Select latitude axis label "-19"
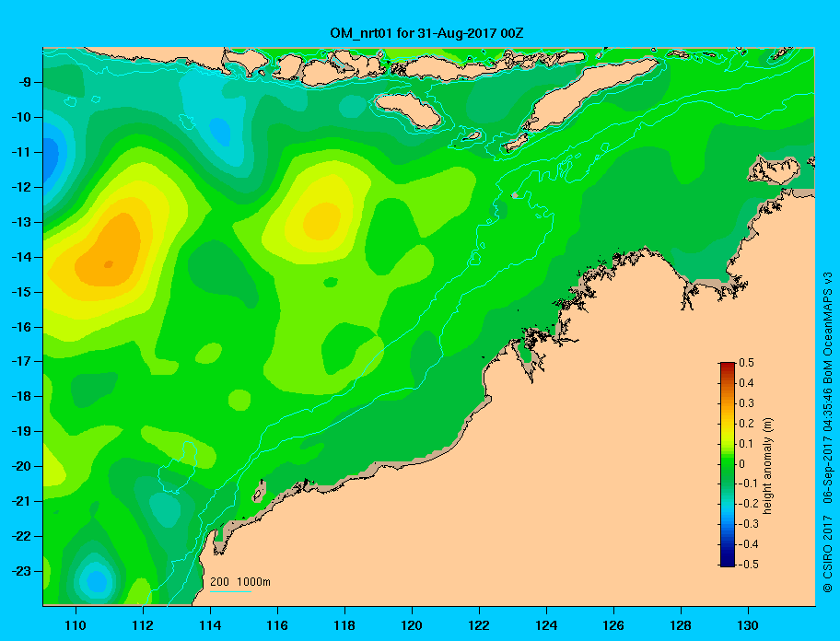The height and width of the screenshot is (641, 840). pos(21,431)
